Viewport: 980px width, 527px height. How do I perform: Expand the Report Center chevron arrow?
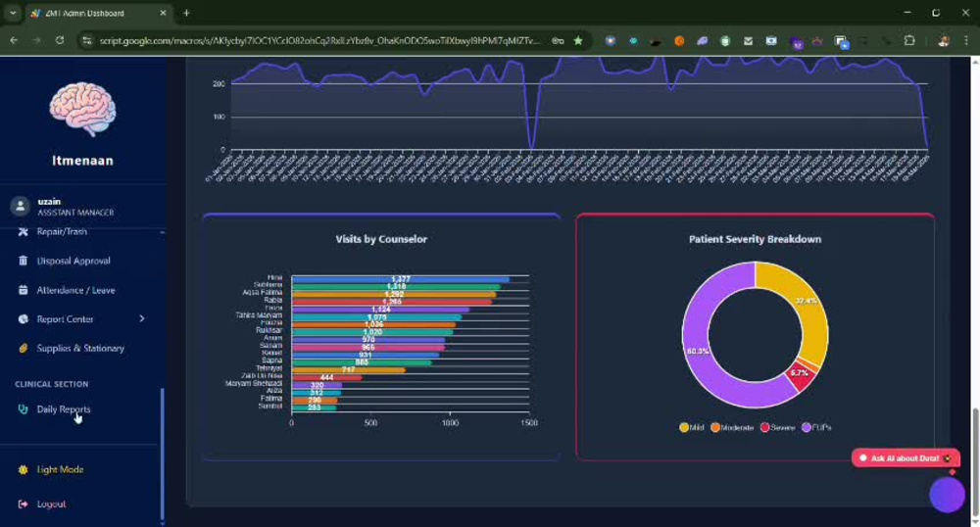click(142, 318)
